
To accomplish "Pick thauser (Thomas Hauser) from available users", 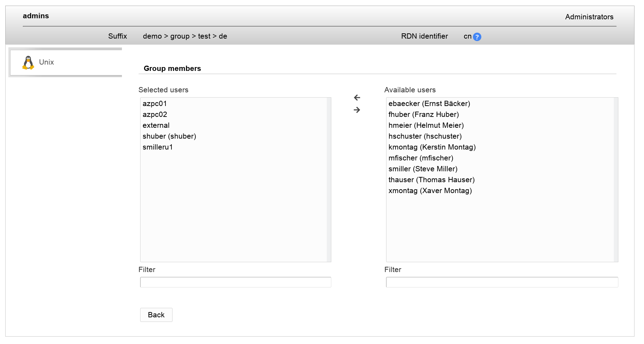I will coord(431,180).
